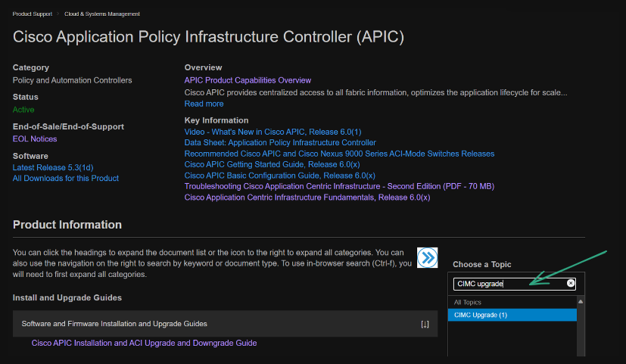
Task: Click the Read more link
Action: click(204, 104)
